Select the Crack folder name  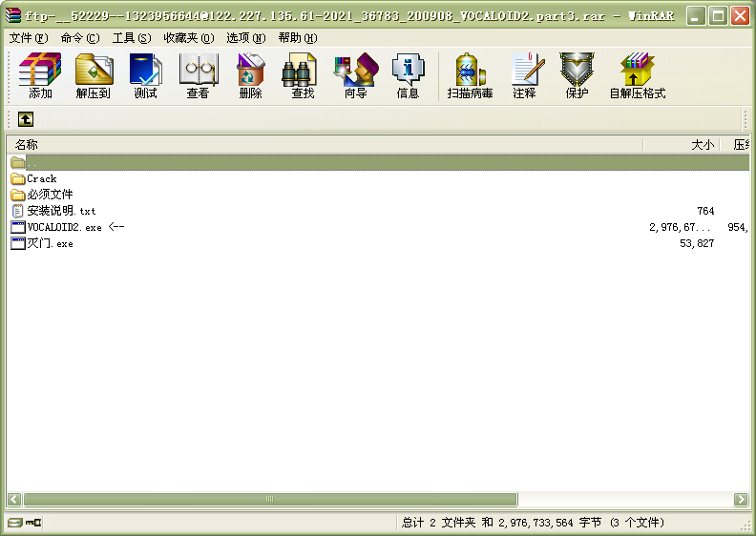click(42, 179)
